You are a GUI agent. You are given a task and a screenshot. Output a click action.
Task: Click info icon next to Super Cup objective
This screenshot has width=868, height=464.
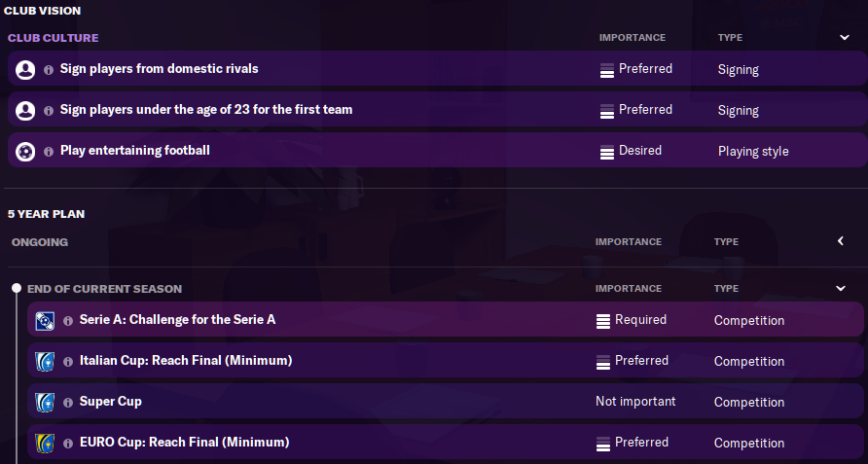coord(68,403)
